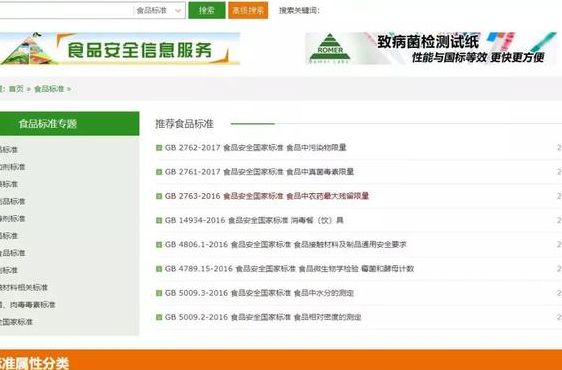The width and height of the screenshot is (562, 370).
Task: Go to 首页 in the breadcrumb
Action: point(16,89)
